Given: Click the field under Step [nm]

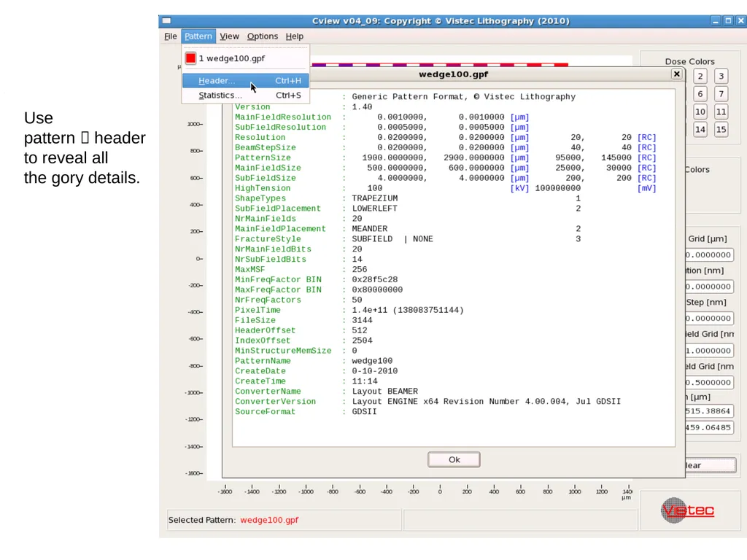Looking at the screenshot, I should (x=709, y=318).
